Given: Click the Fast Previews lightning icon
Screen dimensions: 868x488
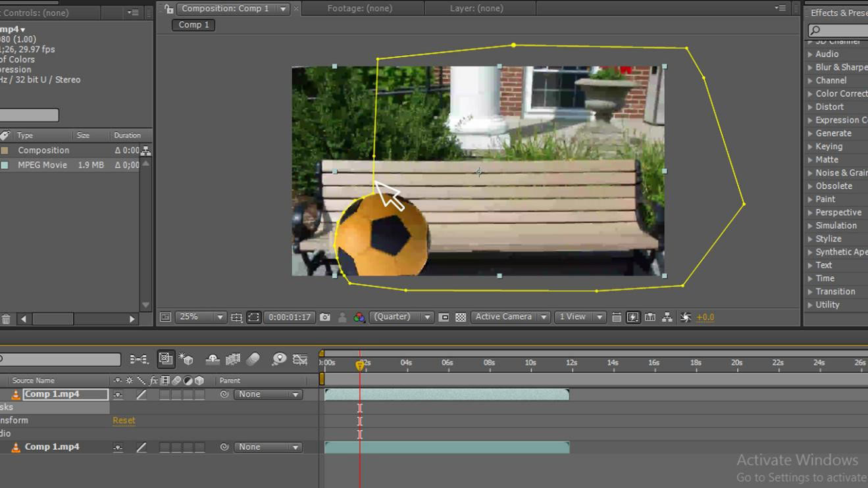Looking at the screenshot, I should click(633, 317).
